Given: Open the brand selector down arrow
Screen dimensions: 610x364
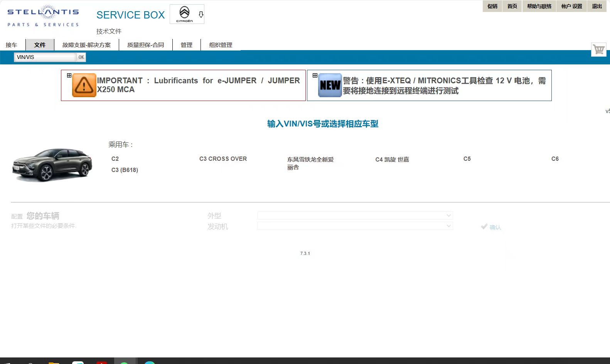Looking at the screenshot, I should [x=201, y=15].
